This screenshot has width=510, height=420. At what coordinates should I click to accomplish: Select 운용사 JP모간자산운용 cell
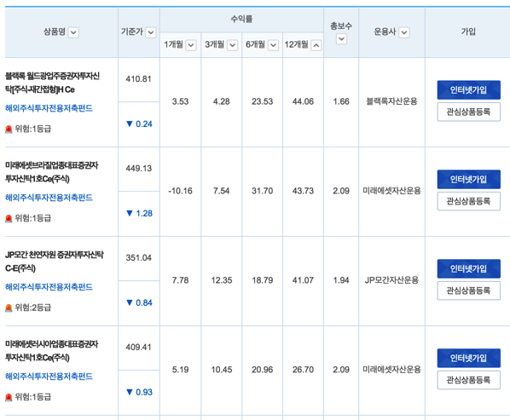coord(392,280)
